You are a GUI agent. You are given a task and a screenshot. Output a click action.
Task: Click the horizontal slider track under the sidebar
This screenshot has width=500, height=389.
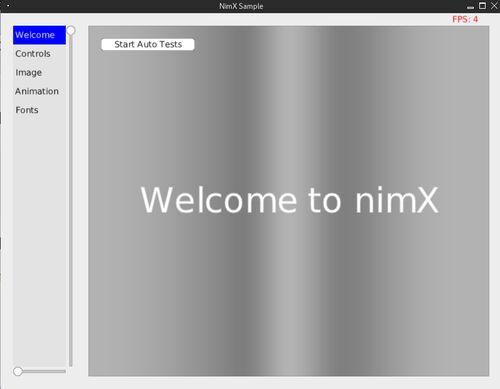pos(42,371)
